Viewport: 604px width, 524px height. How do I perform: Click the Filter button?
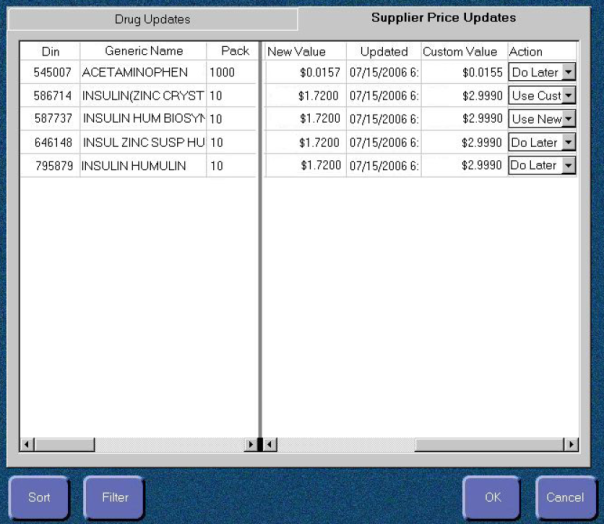[x=114, y=497]
